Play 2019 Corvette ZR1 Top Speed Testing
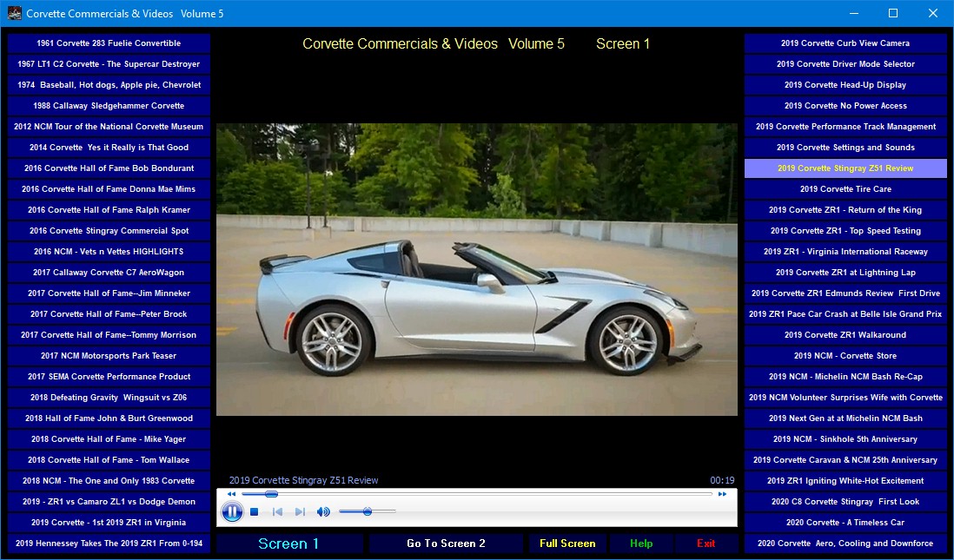 point(845,231)
